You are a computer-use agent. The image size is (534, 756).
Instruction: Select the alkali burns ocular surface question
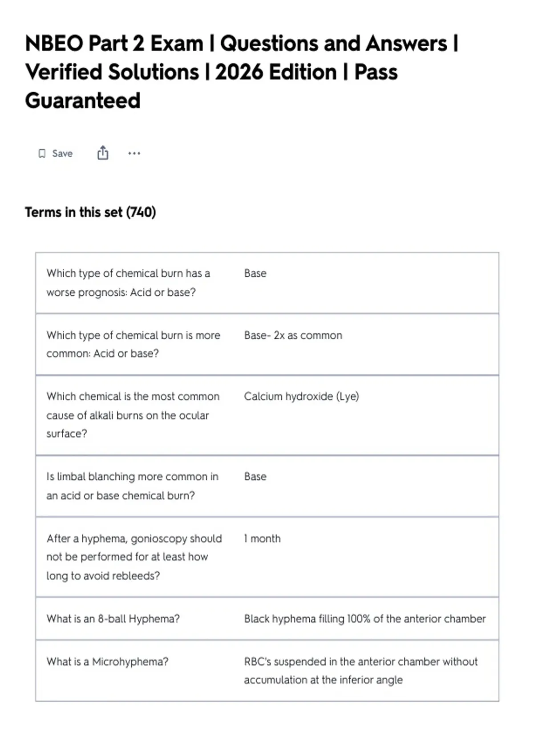click(x=133, y=415)
